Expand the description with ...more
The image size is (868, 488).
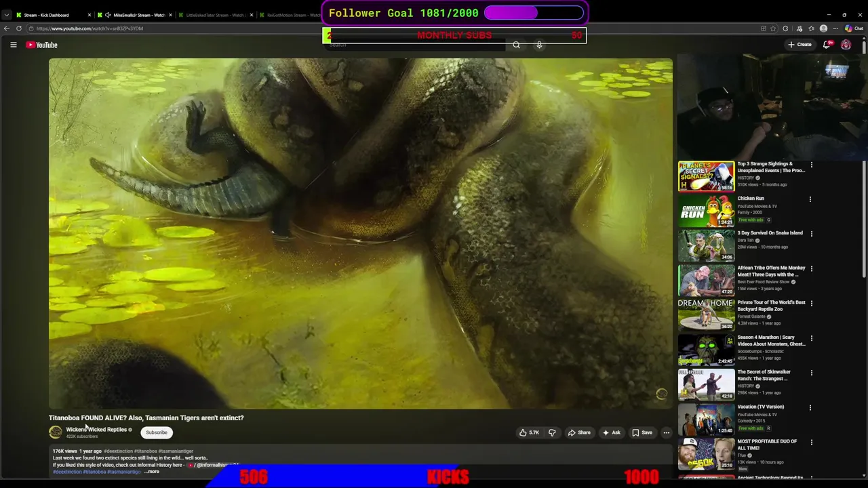coord(152,471)
